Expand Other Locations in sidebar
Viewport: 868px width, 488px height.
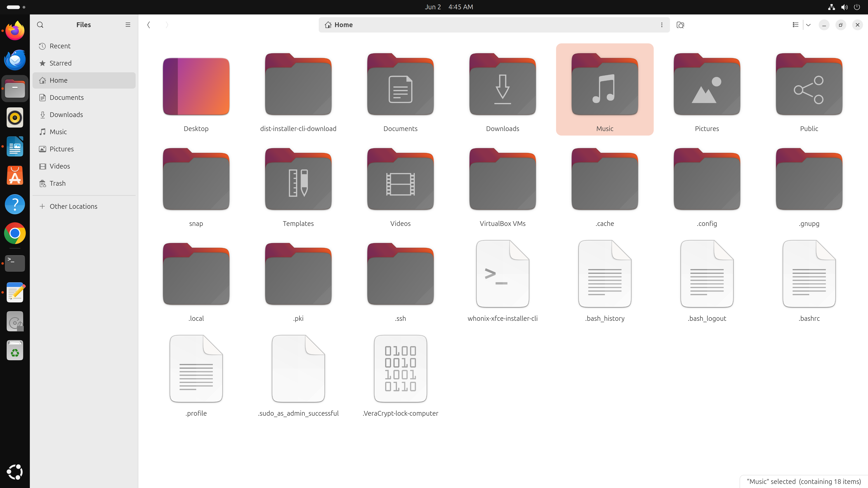73,206
